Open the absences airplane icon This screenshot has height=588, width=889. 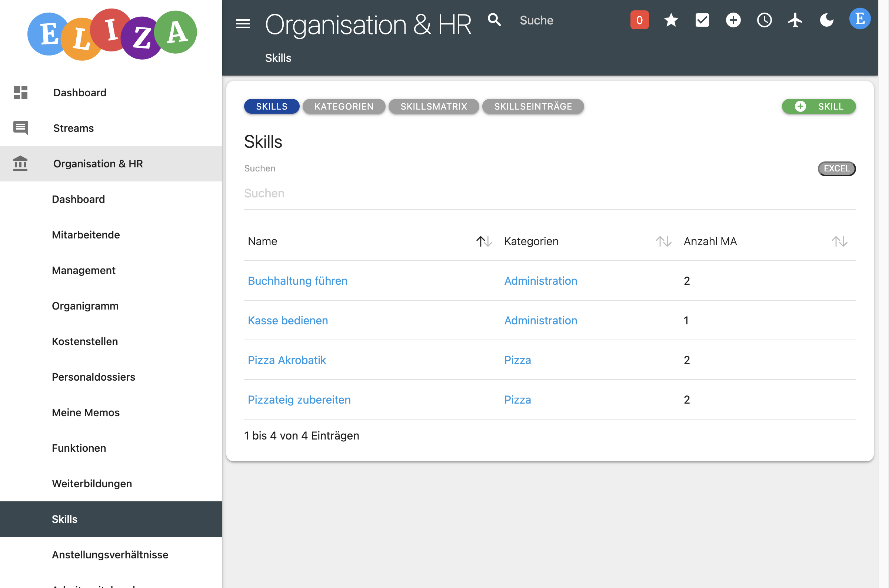[x=795, y=20]
